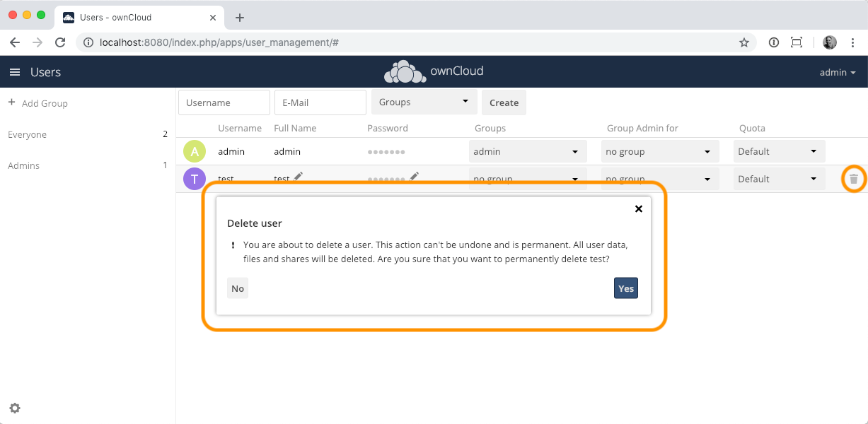Click the browser back arrow
The image size is (868, 424).
coord(14,42)
